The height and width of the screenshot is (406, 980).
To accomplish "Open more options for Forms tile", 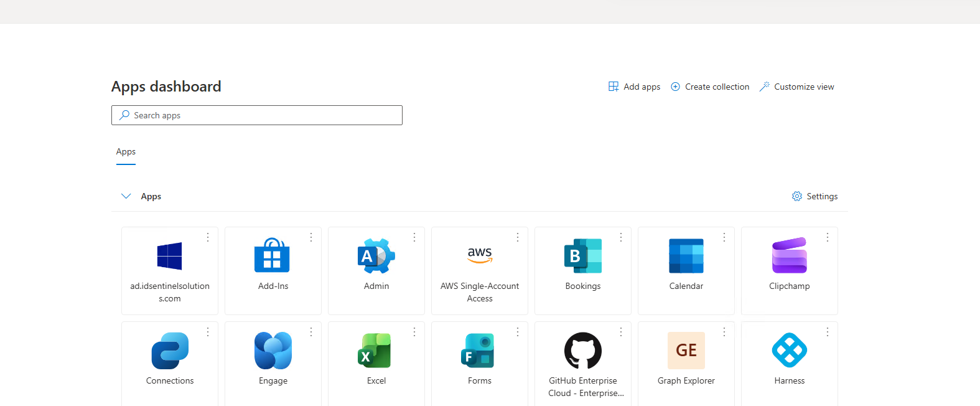I will [518, 332].
